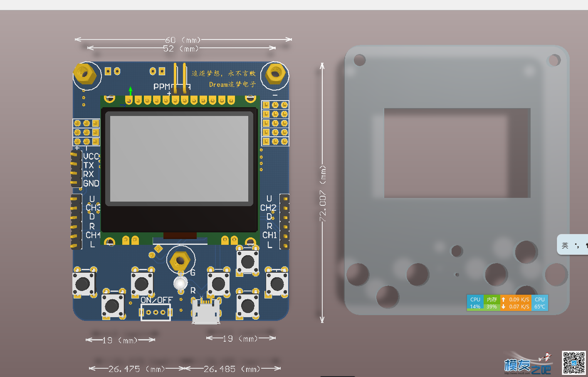This screenshot has height=377, width=588.
Task: Click the QR code in the corner
Action: pyautogui.click(x=574, y=362)
